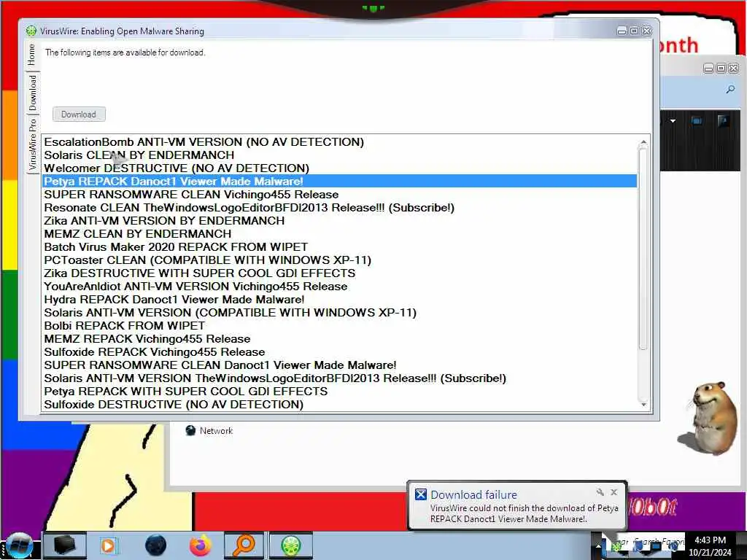Viewport: 747px width, 560px height.
Task: Select PCToaster CLEAN entry
Action: coord(340,260)
